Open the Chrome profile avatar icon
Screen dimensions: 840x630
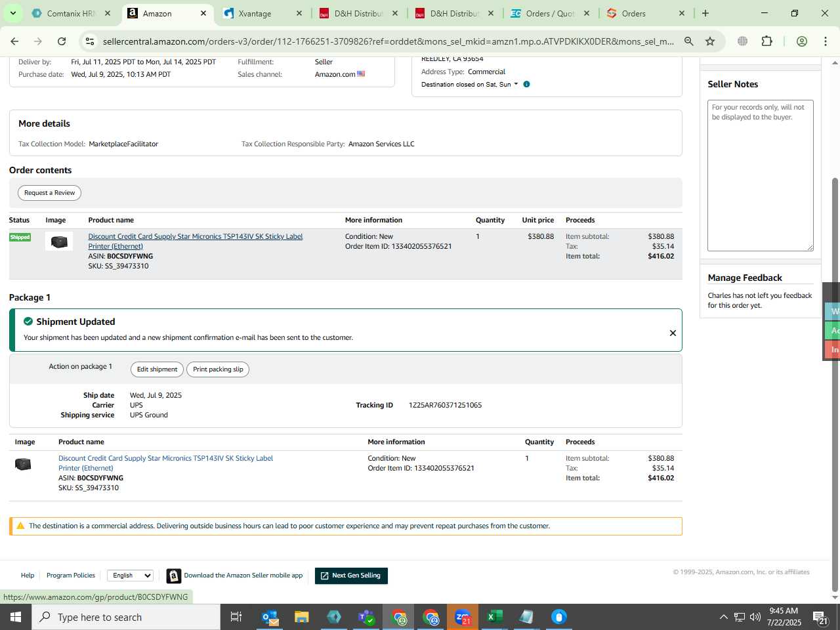(801, 41)
